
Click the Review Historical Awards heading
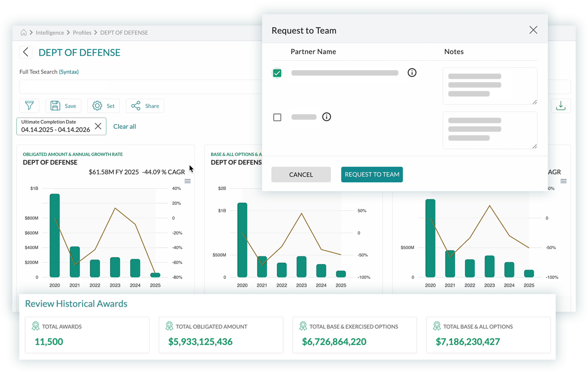76,304
